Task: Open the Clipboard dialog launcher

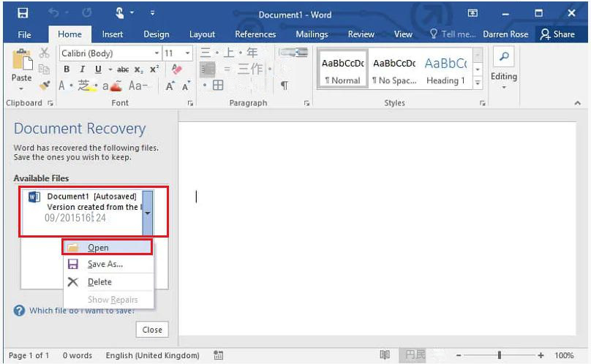Action: (x=50, y=103)
